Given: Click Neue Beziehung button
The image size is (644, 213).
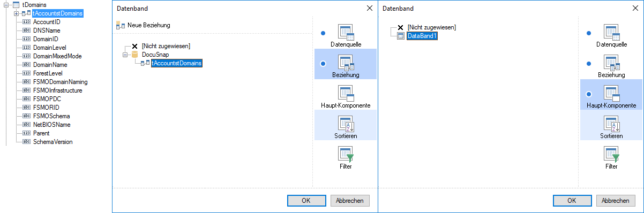Looking at the screenshot, I should pyautogui.click(x=143, y=25).
